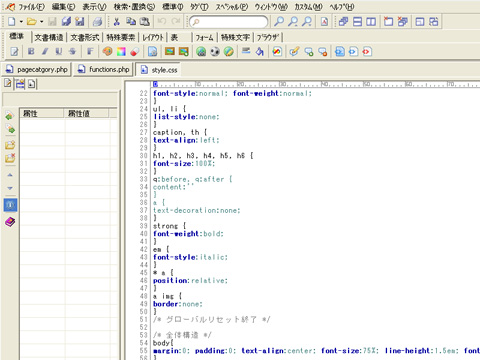The height and width of the screenshot is (360, 480).
Task: Select the style.css file tab
Action: [159, 70]
